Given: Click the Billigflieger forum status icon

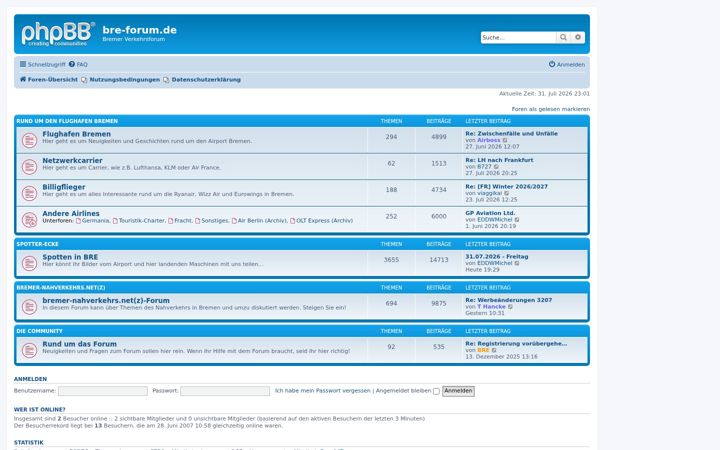Looking at the screenshot, I should pyautogui.click(x=29, y=193).
